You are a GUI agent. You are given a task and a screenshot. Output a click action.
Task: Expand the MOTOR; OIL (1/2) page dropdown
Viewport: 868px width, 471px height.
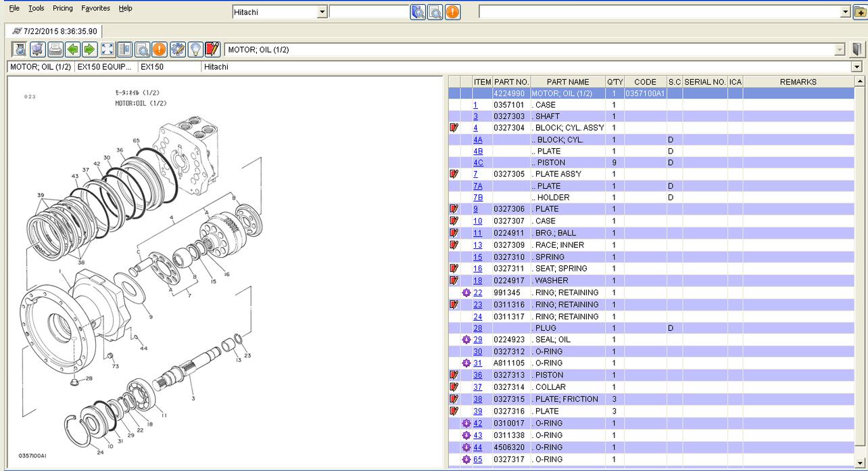point(840,49)
